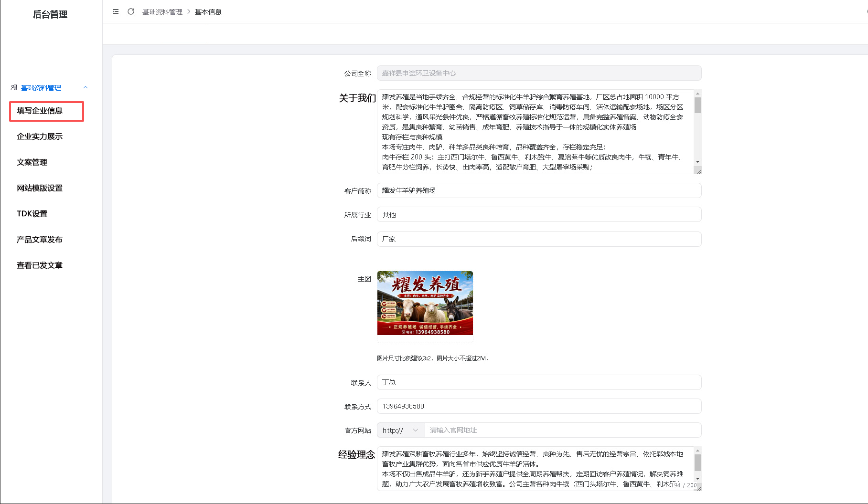Click 关于我们 textarea scrollbar down arrow
Screen dimensions: 868x504
[x=697, y=162]
